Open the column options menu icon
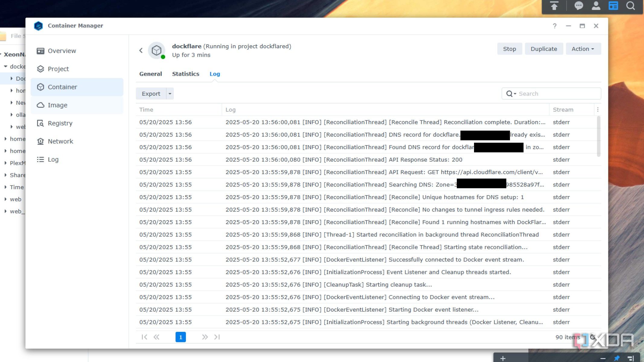644x362 pixels. pyautogui.click(x=598, y=110)
